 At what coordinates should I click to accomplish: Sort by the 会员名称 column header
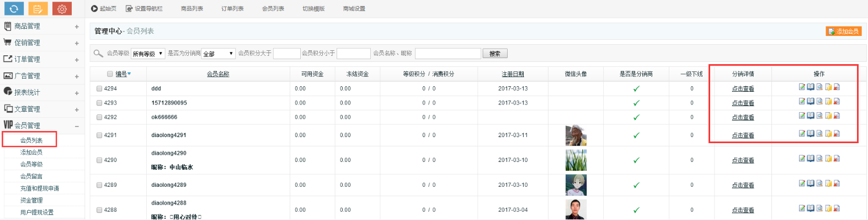click(x=218, y=74)
